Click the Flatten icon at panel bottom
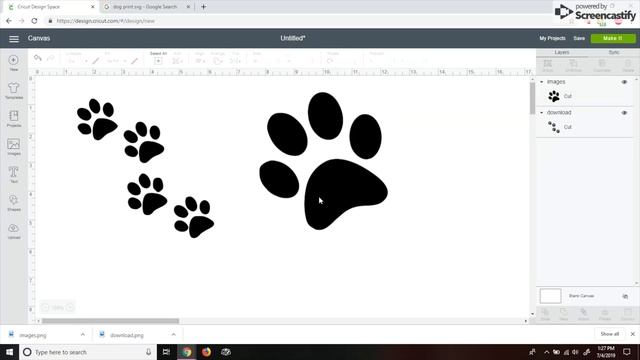 (x=605, y=314)
